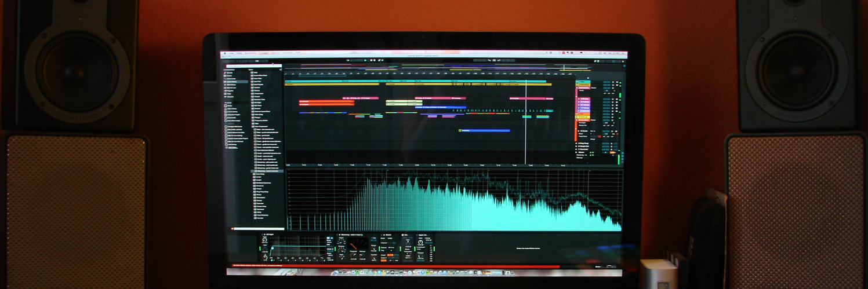Select the Beat Repeat device in browser
868x289 pixels.
tap(258, 85)
